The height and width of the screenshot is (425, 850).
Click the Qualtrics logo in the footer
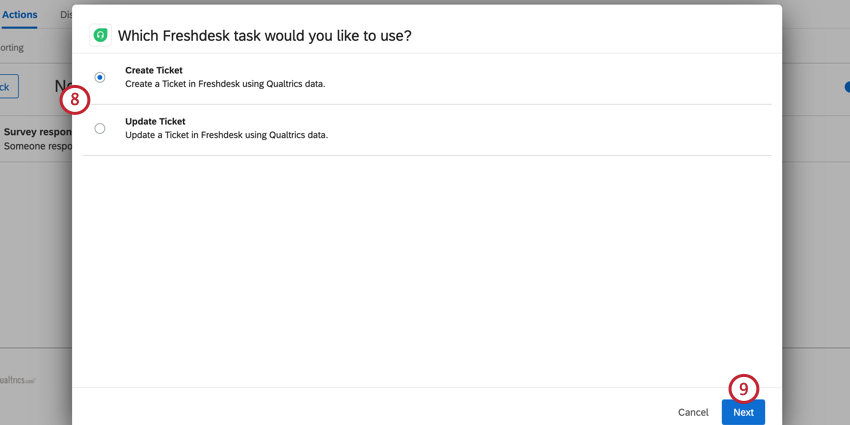17,381
